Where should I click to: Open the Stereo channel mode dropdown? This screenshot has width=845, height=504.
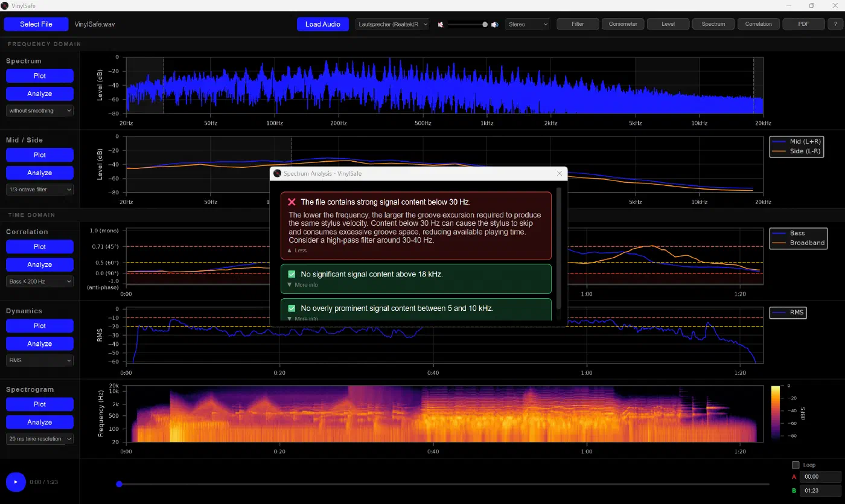point(528,24)
